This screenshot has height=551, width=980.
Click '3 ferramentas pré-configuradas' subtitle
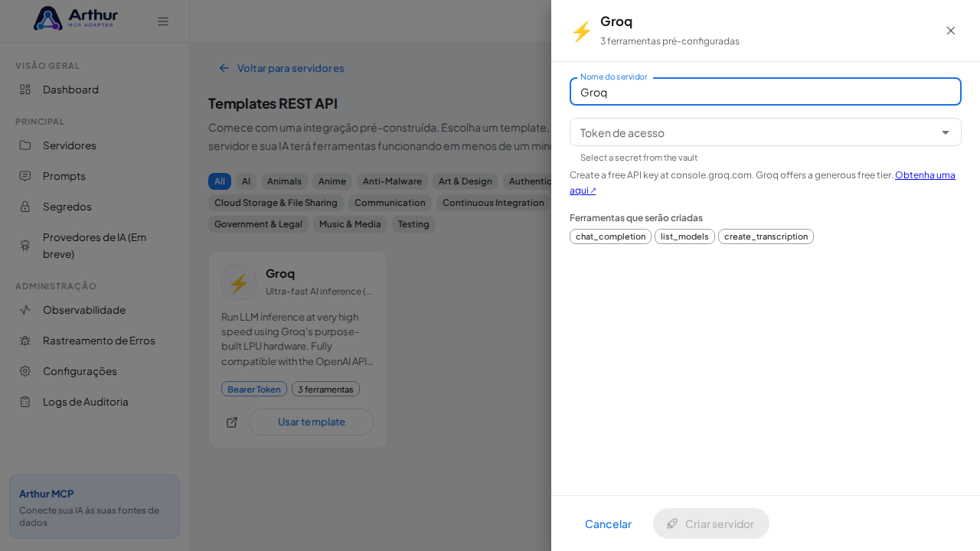pyautogui.click(x=670, y=41)
